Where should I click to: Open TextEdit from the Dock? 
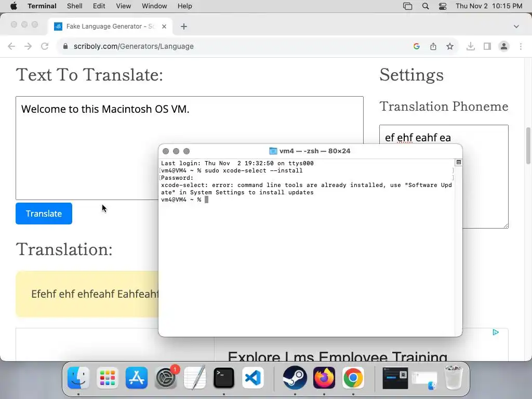click(x=195, y=378)
